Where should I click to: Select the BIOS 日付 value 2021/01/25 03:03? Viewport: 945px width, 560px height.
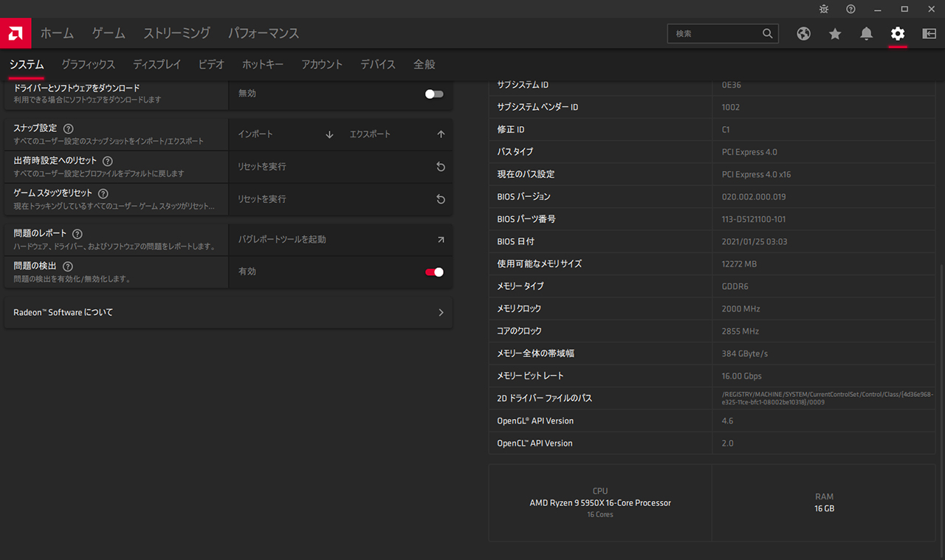(755, 241)
